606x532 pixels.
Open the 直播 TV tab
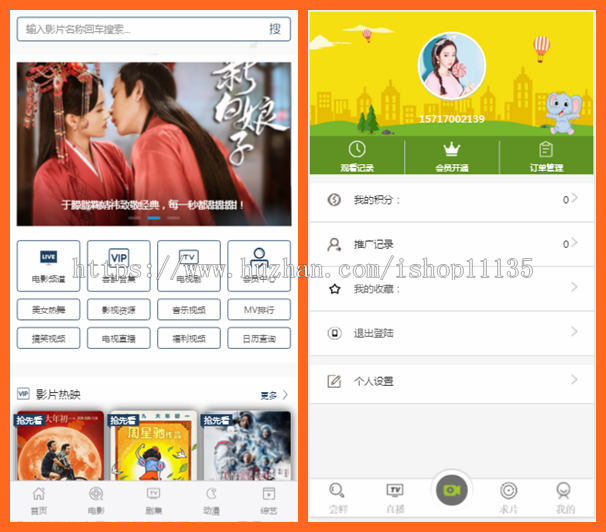(x=395, y=498)
